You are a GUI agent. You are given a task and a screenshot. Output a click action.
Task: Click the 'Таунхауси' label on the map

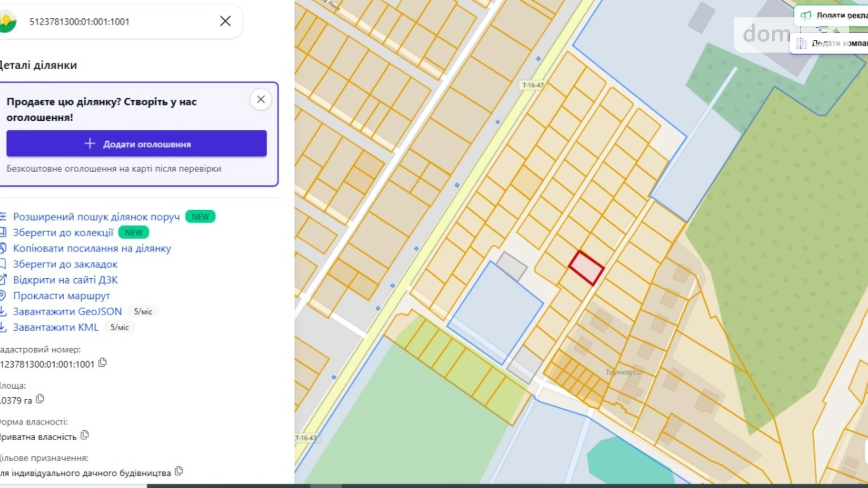point(623,372)
